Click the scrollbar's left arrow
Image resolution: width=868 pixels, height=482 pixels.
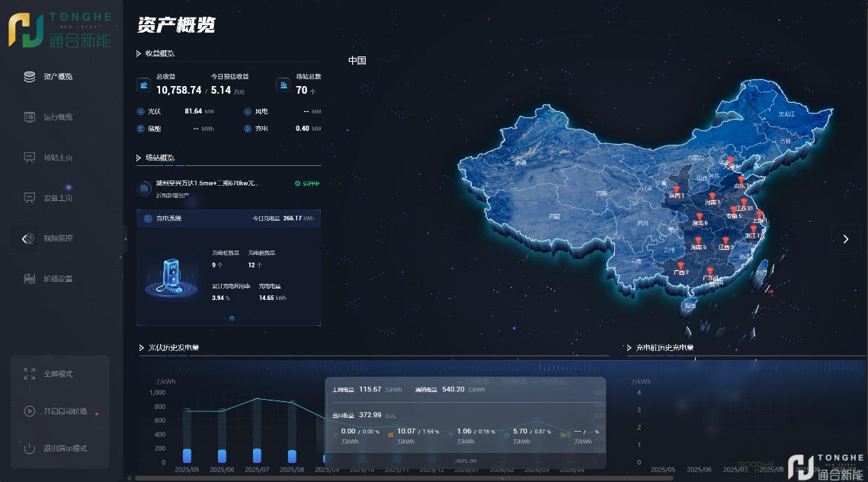130,478
